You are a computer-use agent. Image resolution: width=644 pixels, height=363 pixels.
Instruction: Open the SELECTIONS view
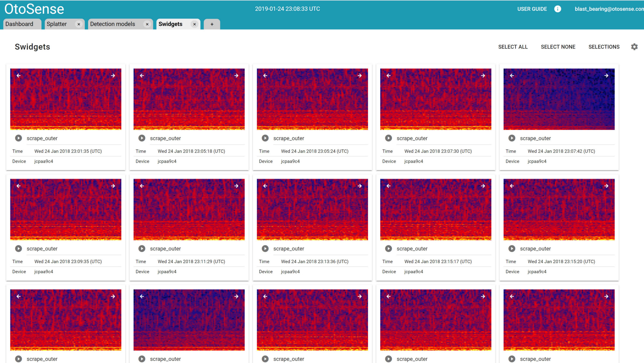click(604, 47)
